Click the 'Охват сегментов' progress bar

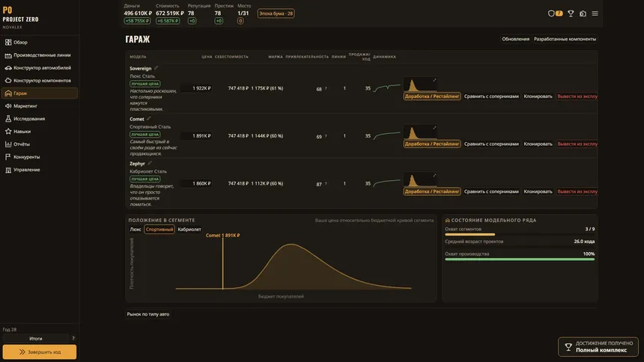tap(520, 234)
